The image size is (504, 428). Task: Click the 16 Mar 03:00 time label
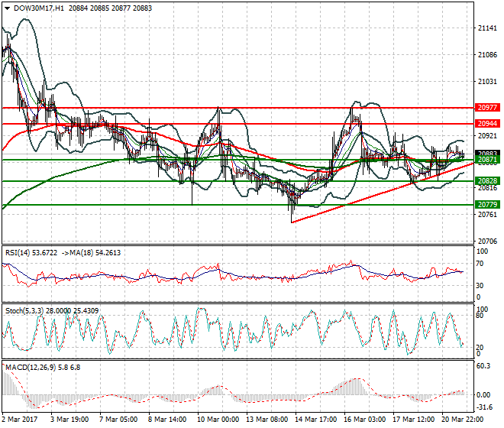[x=363, y=420]
